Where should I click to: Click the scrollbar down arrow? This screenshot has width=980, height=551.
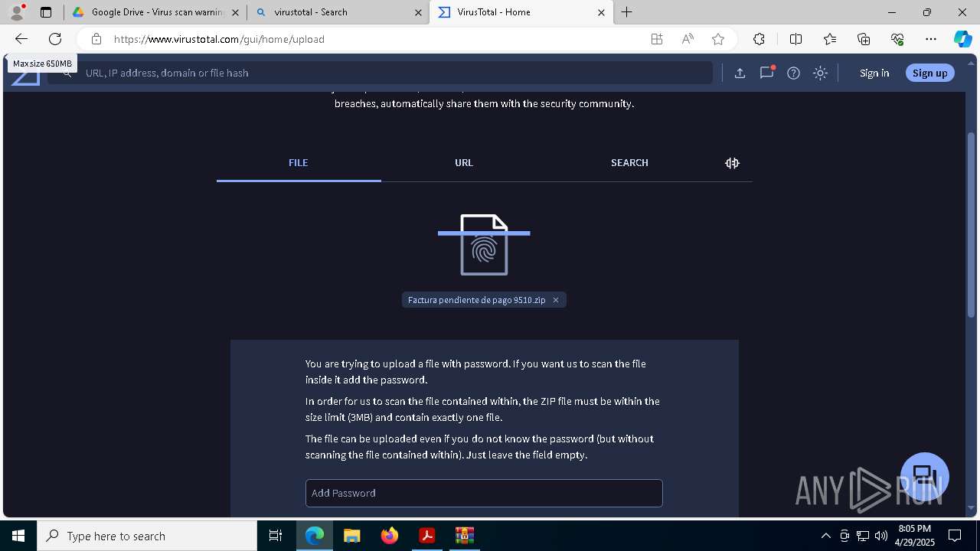pos(972,508)
